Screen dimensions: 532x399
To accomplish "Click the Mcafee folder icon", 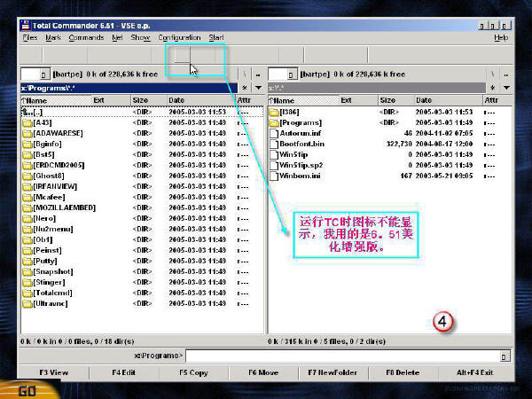I will tap(27, 197).
